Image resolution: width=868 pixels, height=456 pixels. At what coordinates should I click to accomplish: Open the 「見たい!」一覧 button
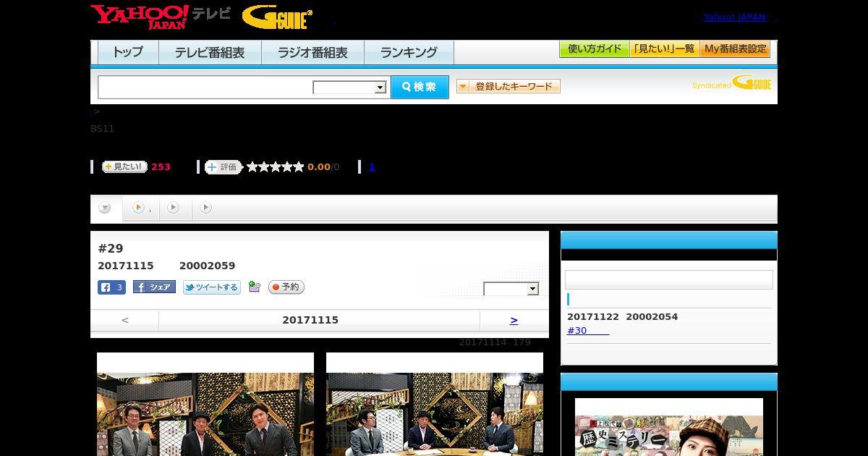(x=665, y=49)
